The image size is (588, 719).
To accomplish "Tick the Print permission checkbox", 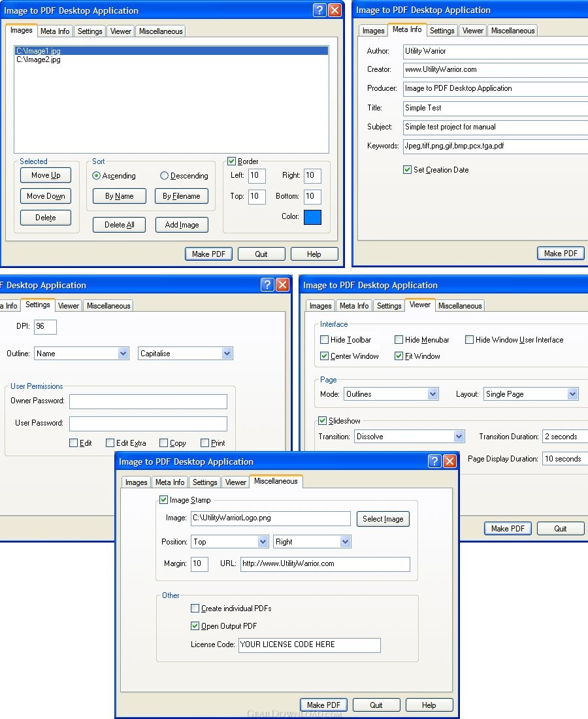I will pos(205,443).
